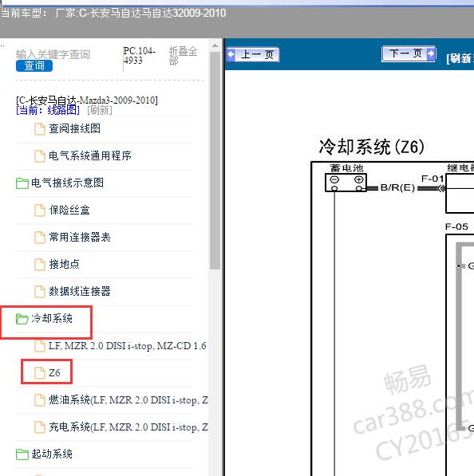The width and height of the screenshot is (474, 476).
Task: Click the 折叠全部 collapse-all link
Action: (183, 56)
